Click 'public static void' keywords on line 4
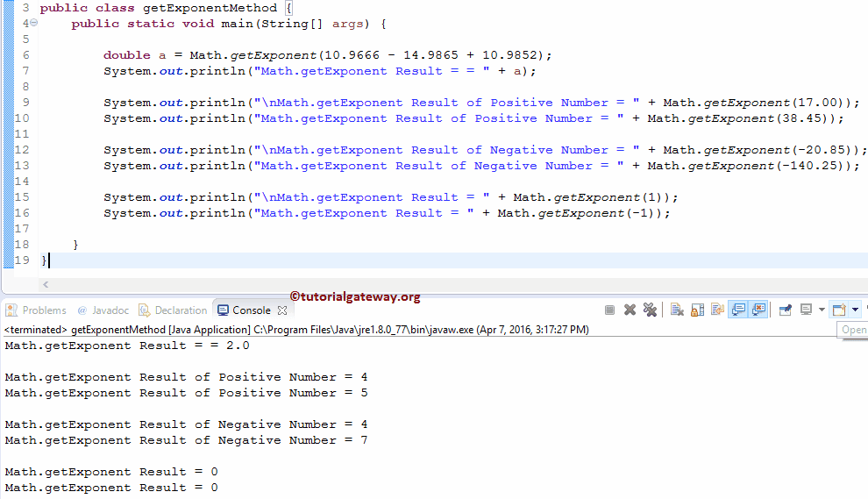The width and height of the screenshot is (868, 499). (142, 24)
